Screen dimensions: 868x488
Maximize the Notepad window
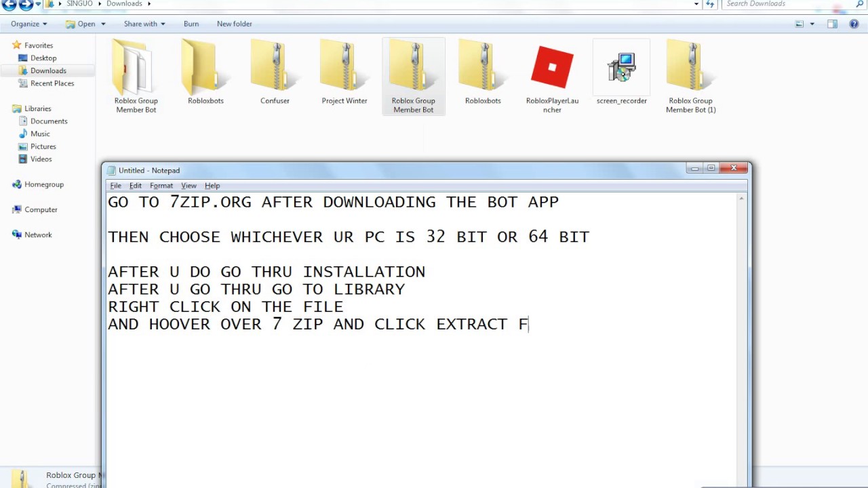pyautogui.click(x=711, y=168)
